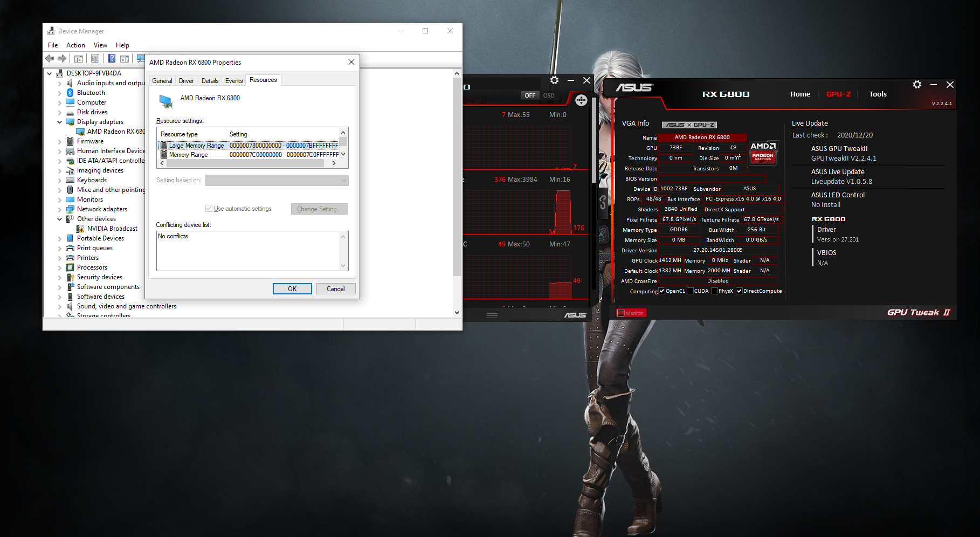Collapse the DESKTOP-9FVB4DA root node
The height and width of the screenshot is (537, 980).
click(x=50, y=73)
